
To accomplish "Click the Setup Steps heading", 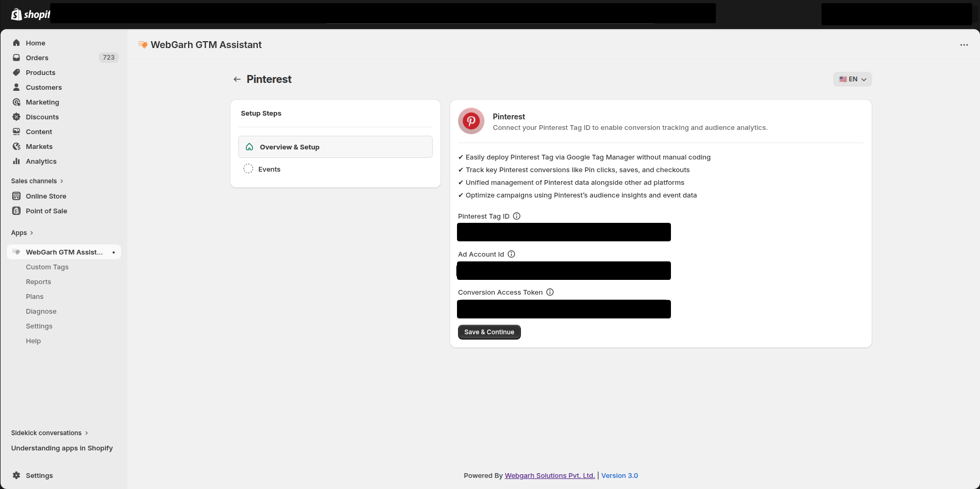I will (261, 114).
